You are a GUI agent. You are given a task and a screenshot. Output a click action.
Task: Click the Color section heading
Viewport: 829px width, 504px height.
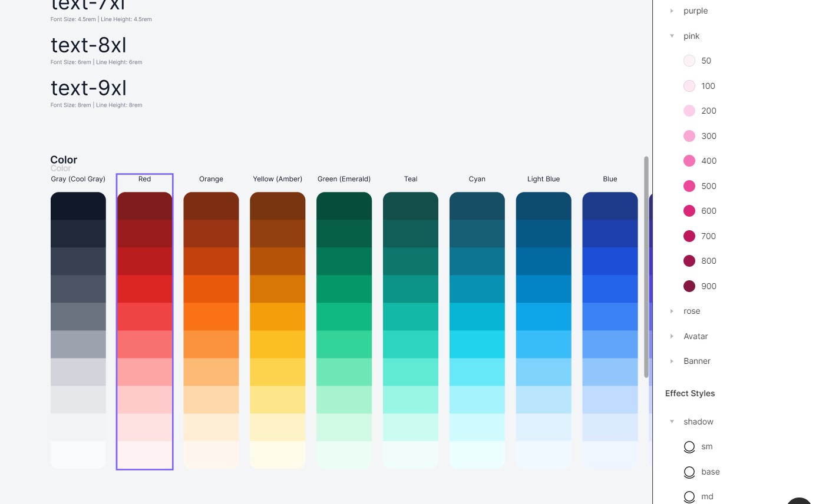coord(64,160)
